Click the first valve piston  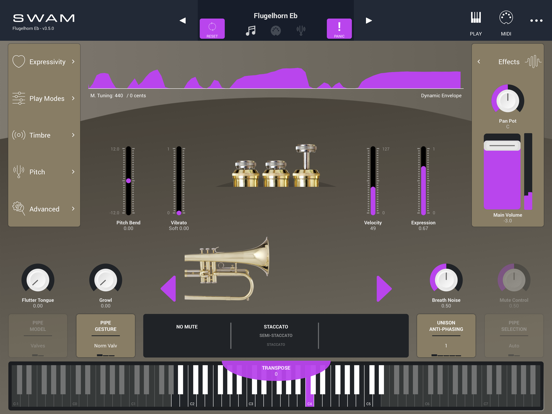(245, 173)
